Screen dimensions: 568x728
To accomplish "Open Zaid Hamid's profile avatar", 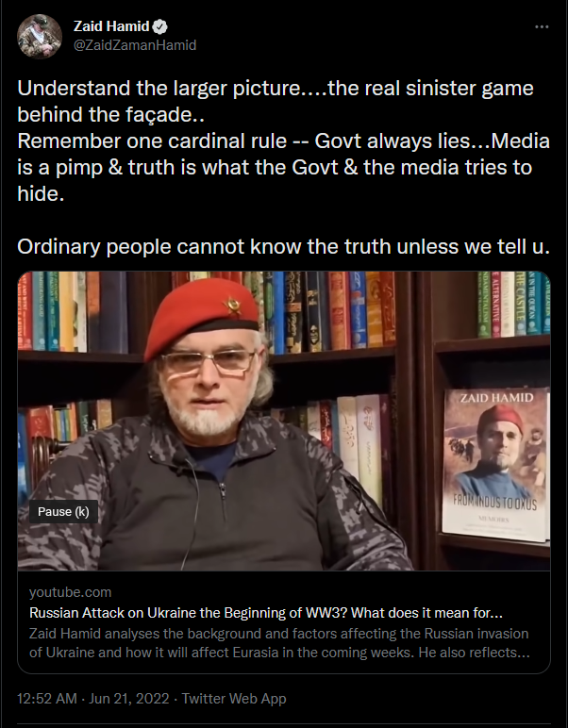I will click(x=40, y=36).
